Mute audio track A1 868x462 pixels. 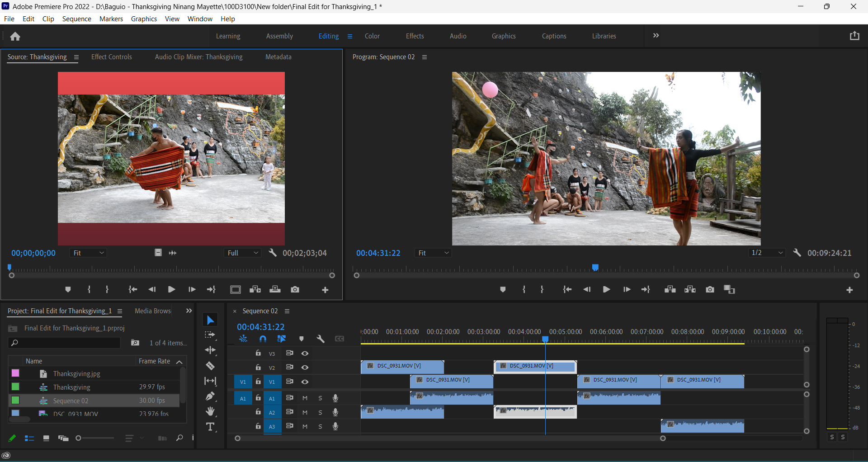coord(305,398)
